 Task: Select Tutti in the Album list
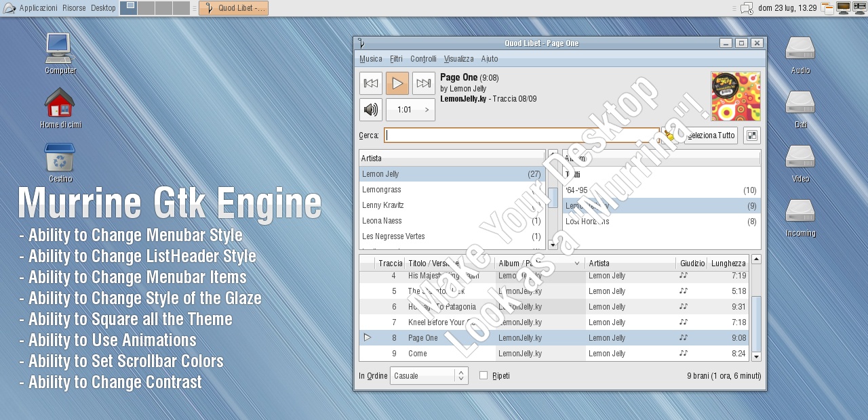click(661, 174)
